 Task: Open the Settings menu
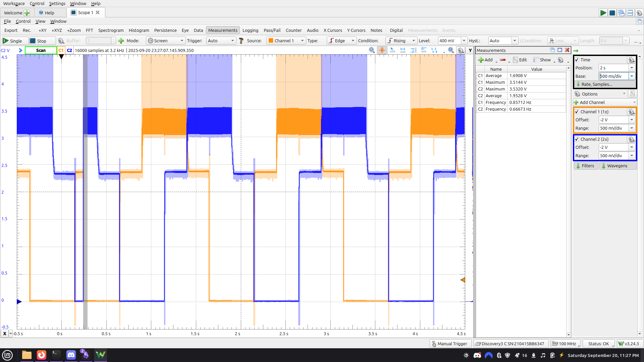point(57,3)
